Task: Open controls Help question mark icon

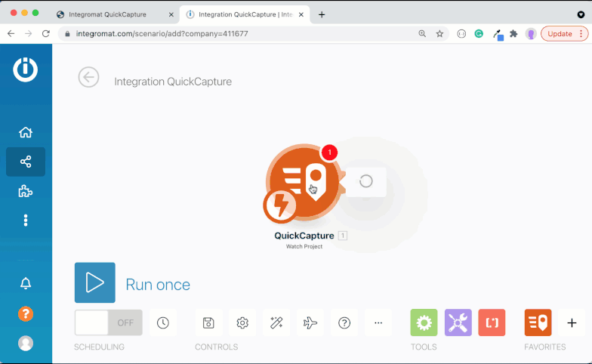Action: coord(344,323)
